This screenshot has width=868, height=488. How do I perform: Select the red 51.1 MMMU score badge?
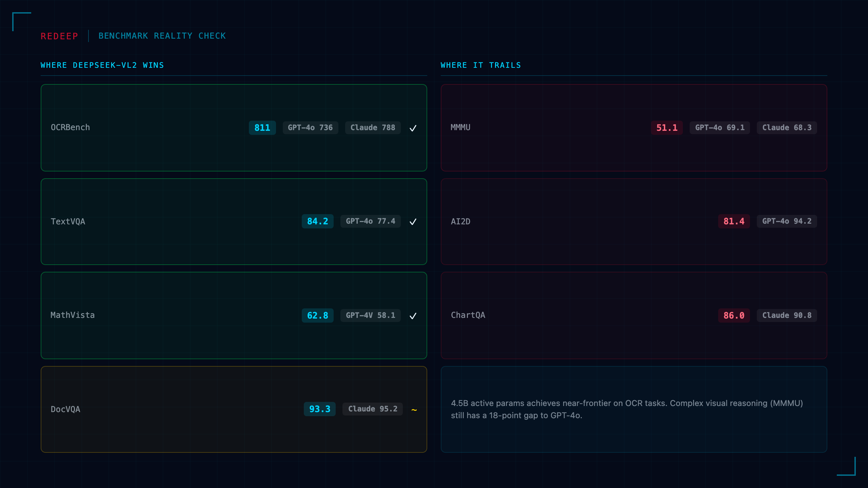tap(667, 128)
